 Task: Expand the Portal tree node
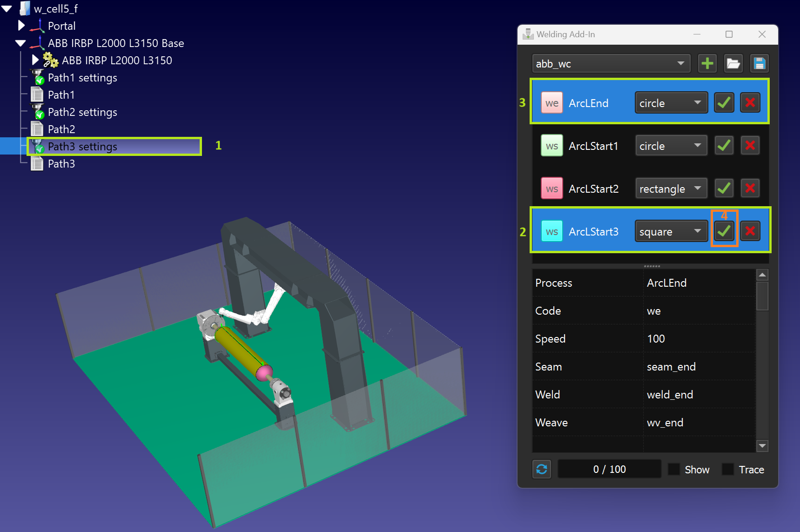21,26
